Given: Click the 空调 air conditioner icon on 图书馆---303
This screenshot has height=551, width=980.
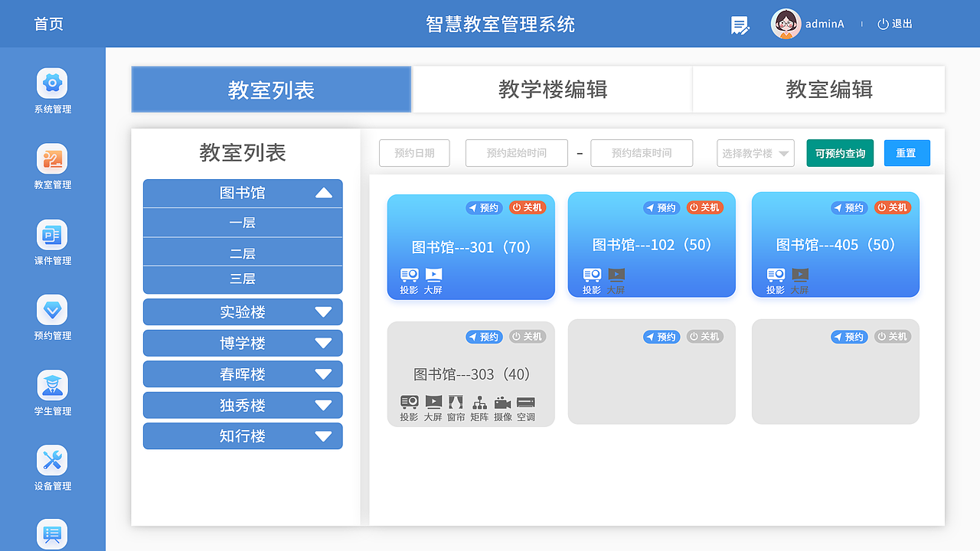Looking at the screenshot, I should pyautogui.click(x=526, y=402).
